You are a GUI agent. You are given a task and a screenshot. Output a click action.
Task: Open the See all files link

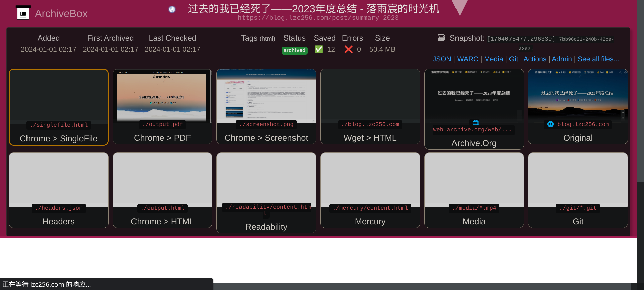[598, 59]
